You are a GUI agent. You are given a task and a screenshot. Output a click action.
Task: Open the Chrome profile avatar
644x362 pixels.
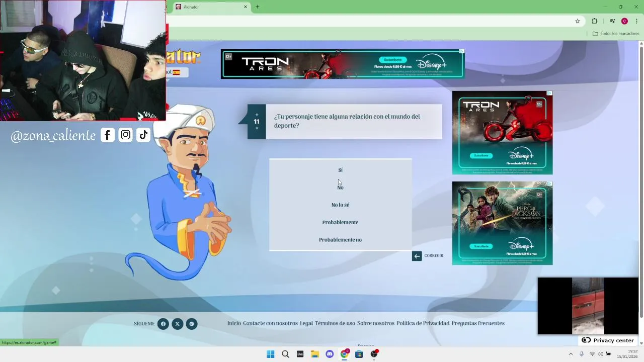pos(624,21)
